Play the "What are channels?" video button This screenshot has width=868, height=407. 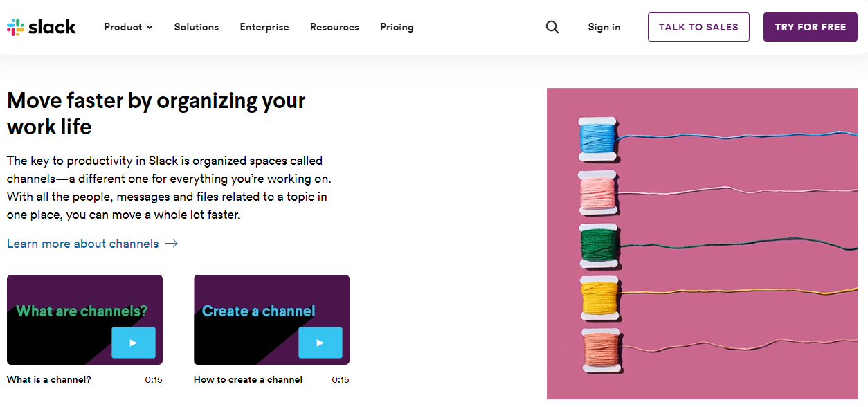[x=134, y=343]
